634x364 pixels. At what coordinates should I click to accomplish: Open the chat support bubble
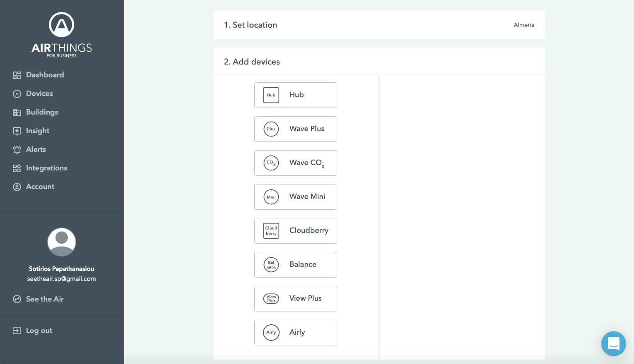coord(613,344)
